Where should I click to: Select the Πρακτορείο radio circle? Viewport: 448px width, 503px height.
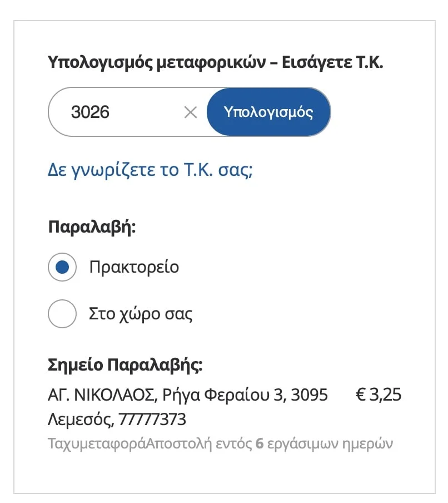[x=62, y=268]
